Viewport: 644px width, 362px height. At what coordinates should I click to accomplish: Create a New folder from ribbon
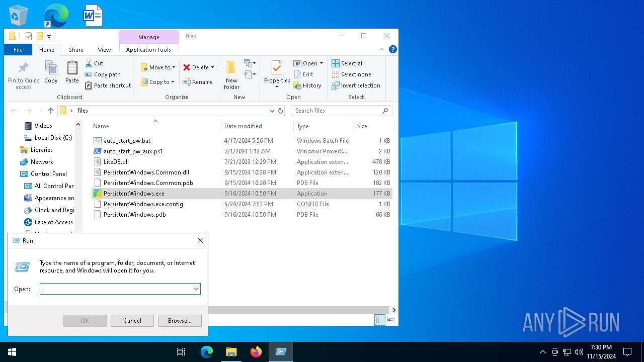pos(231,75)
